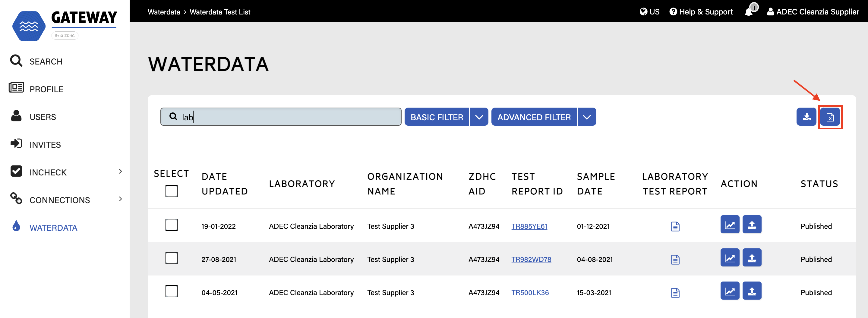The image size is (868, 318).
Task: Click the DATE UPDATED column header
Action: (x=225, y=184)
